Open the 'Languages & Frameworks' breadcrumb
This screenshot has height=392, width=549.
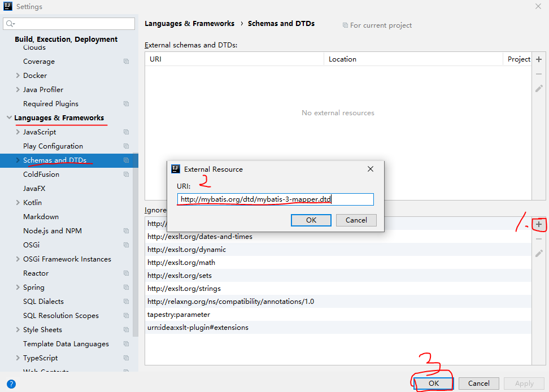(189, 23)
